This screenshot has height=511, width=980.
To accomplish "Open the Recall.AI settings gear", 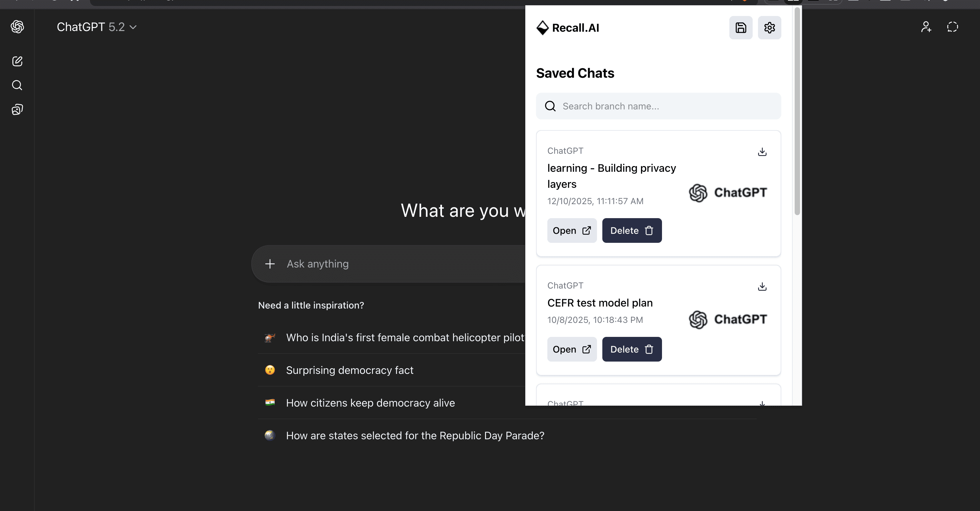I will (770, 27).
